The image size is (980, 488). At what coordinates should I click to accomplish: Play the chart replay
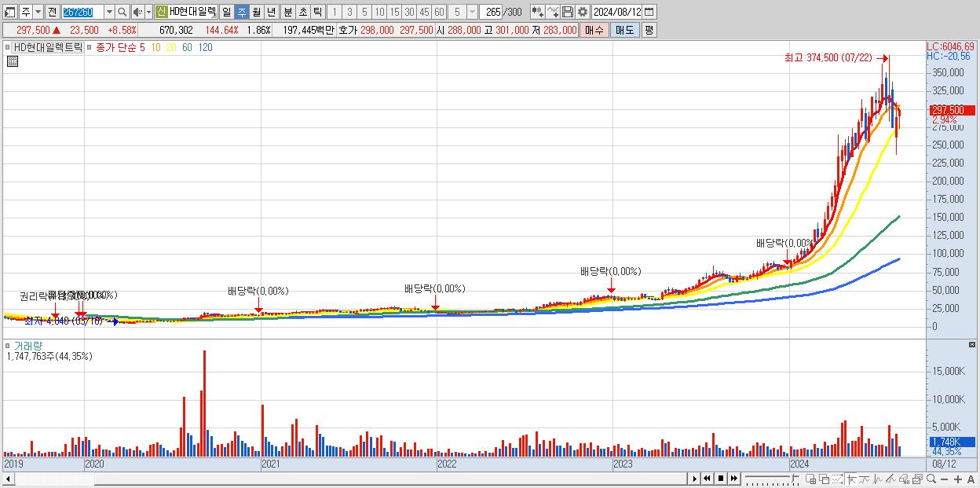point(695,479)
